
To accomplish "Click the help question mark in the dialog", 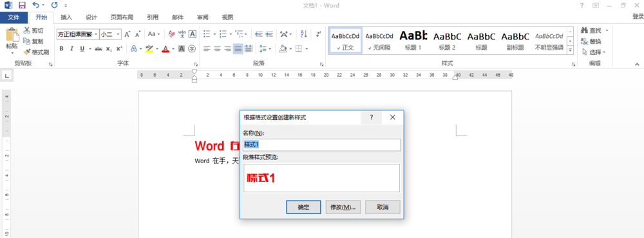I will [372, 117].
